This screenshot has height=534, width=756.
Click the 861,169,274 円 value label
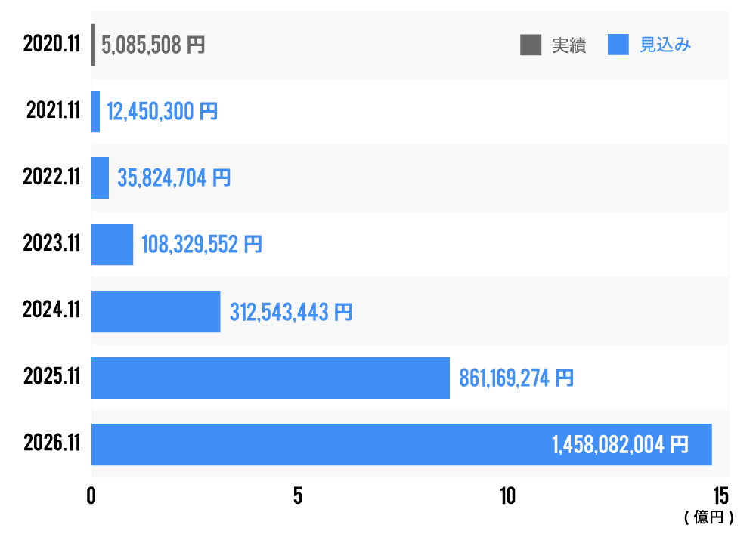(x=516, y=378)
